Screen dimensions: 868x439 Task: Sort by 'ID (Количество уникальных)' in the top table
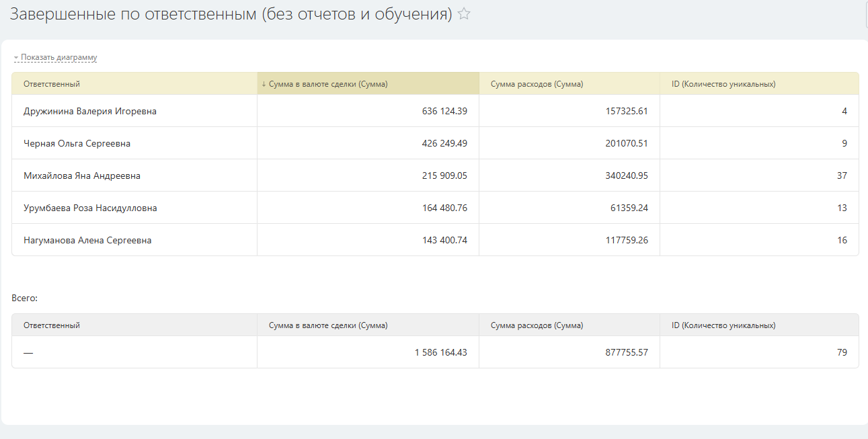tap(723, 84)
